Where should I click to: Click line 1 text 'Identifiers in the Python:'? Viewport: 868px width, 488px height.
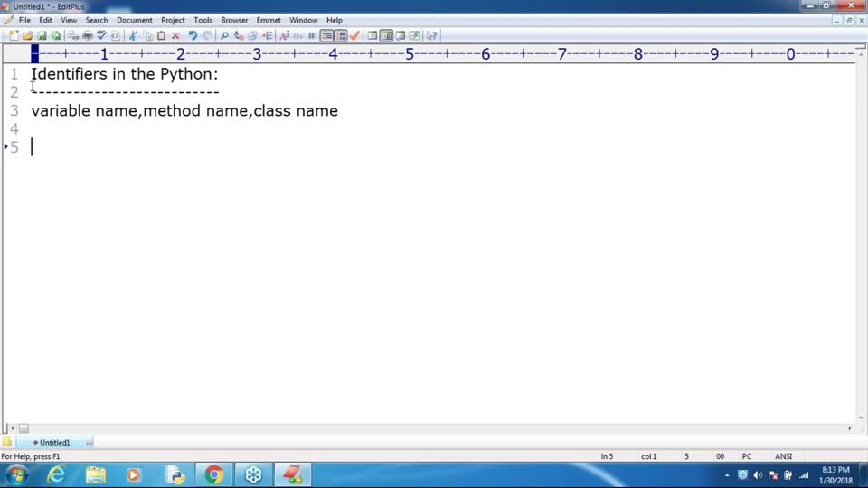tap(125, 74)
